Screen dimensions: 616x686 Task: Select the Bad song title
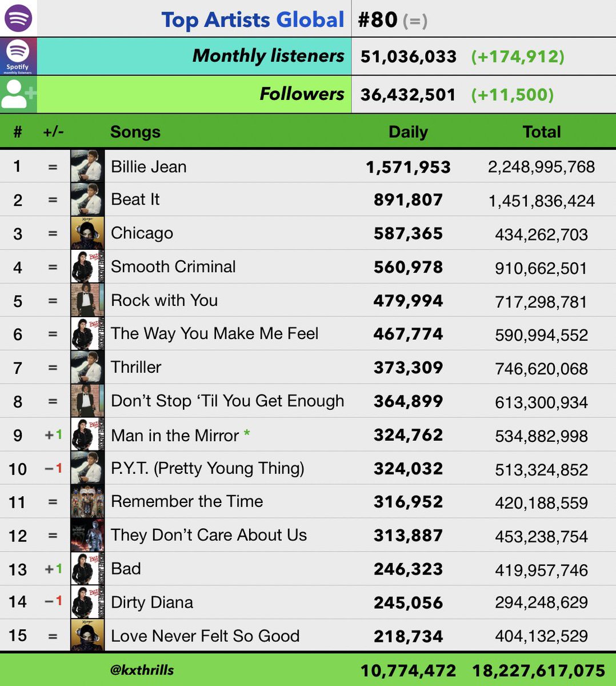point(126,569)
